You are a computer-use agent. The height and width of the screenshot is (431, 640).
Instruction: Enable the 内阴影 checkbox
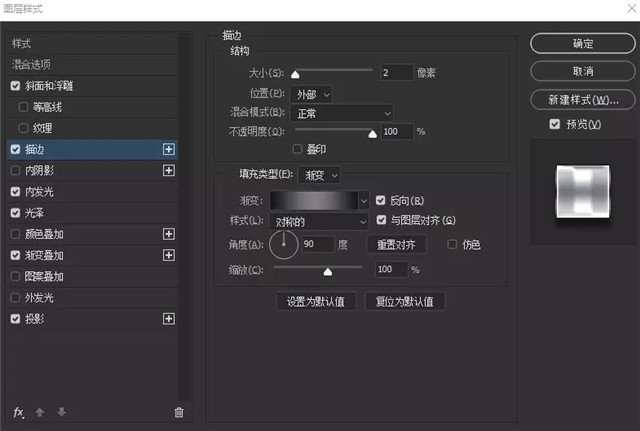(x=16, y=170)
